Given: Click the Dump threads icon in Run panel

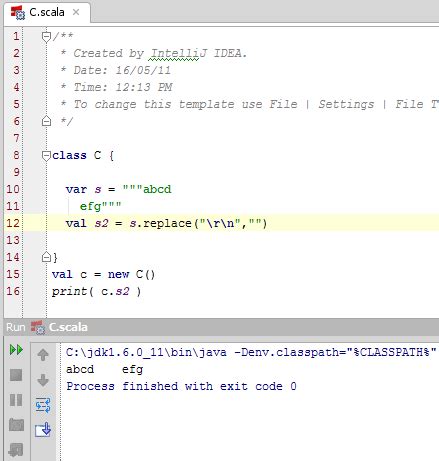Looking at the screenshot, I should pyautogui.click(x=16, y=425).
